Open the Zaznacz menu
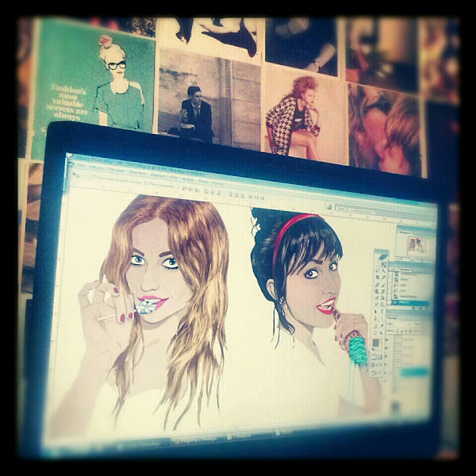476x476 pixels. click(x=158, y=175)
